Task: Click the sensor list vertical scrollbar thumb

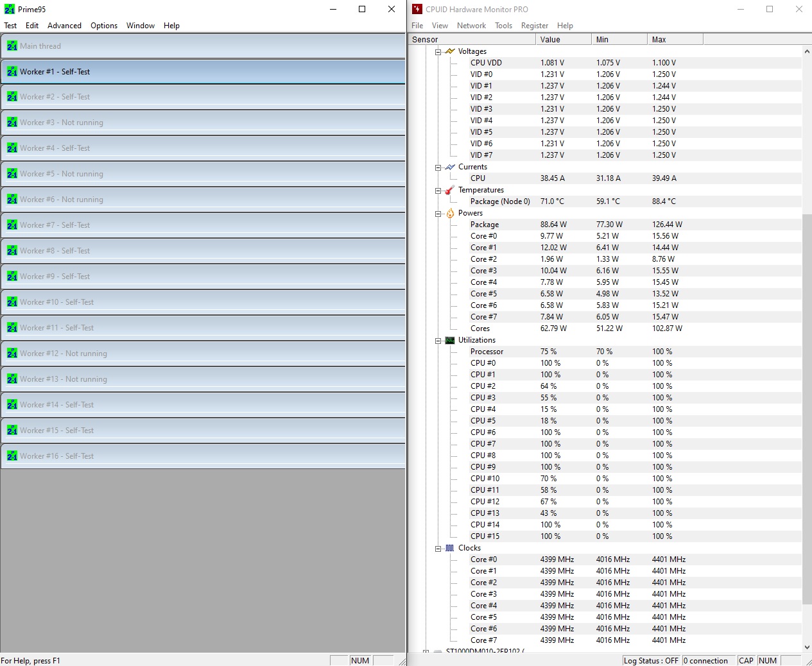Action: pos(807,409)
